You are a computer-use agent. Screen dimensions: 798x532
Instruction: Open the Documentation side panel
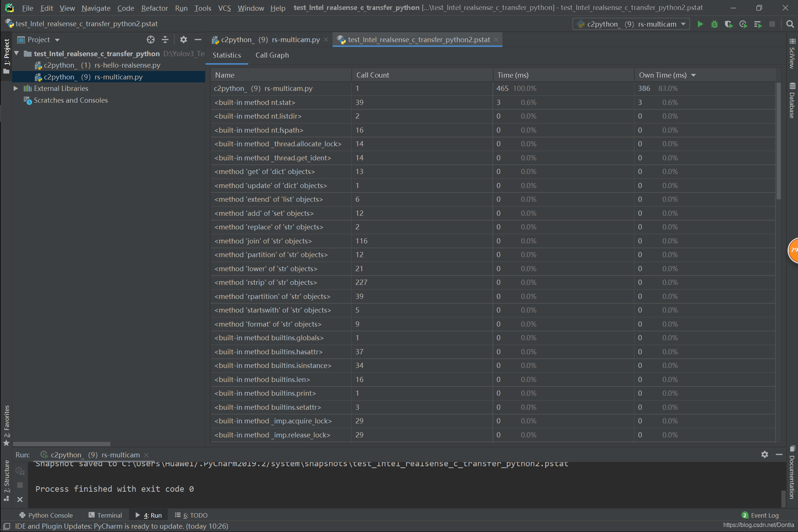(792, 473)
